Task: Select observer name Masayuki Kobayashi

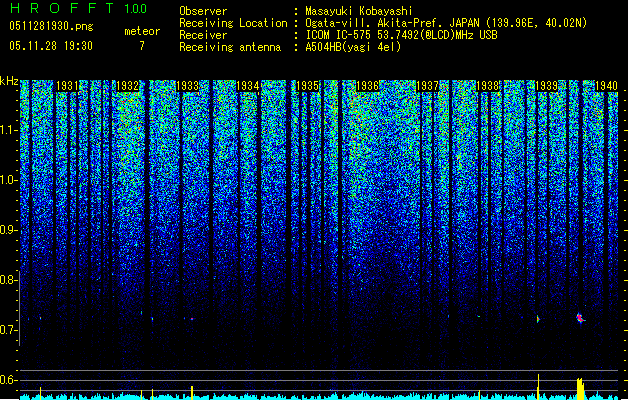Action: tap(359, 11)
